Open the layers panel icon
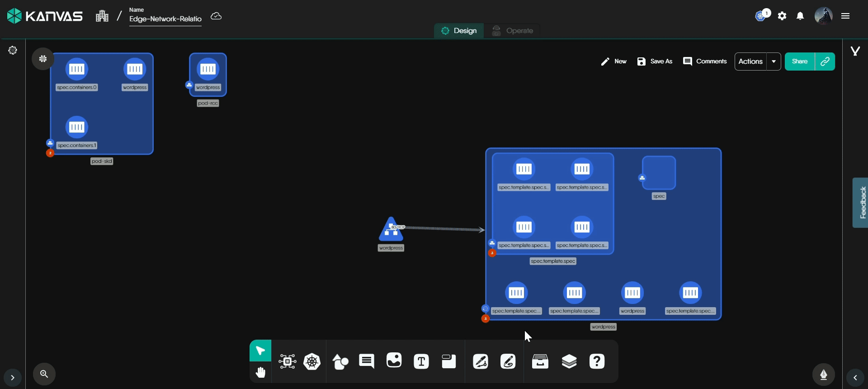The width and height of the screenshot is (868, 389). tap(569, 361)
